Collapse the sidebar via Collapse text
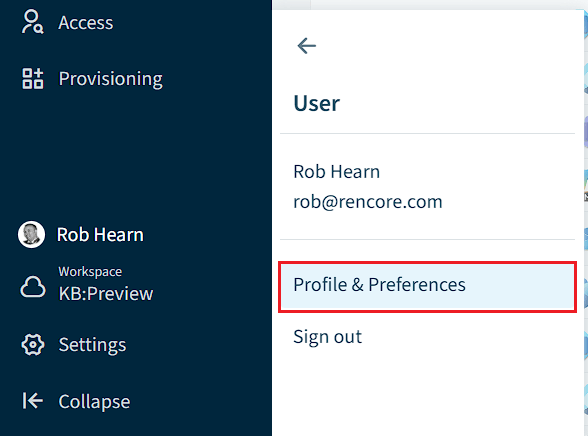Screen dimensions: 588x436 pyautogui.click(x=94, y=402)
